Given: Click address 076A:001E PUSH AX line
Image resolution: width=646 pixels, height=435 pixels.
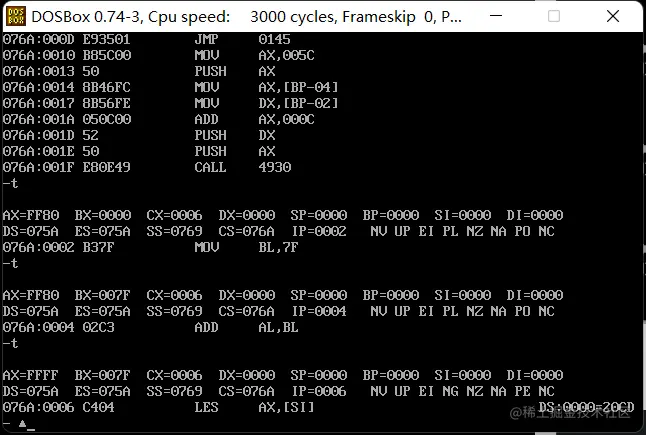Looking at the screenshot, I should coord(139,151).
